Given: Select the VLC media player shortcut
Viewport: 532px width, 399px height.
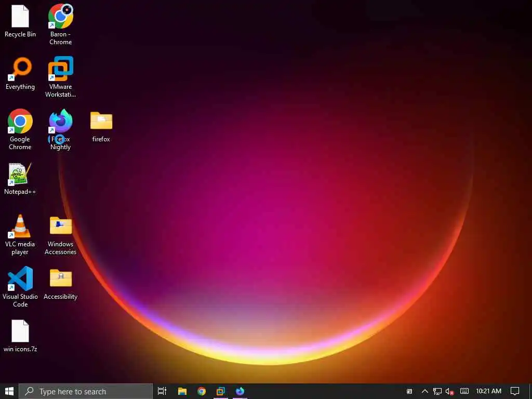Looking at the screenshot, I should [20, 234].
